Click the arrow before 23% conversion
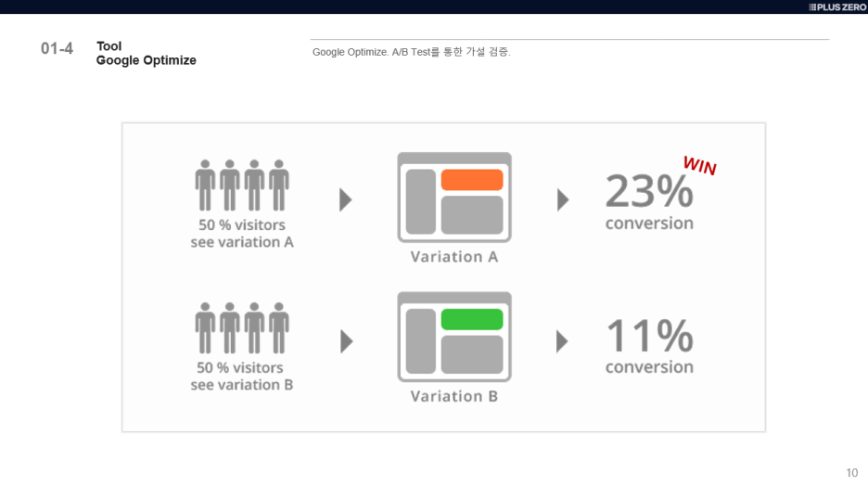 click(x=562, y=199)
